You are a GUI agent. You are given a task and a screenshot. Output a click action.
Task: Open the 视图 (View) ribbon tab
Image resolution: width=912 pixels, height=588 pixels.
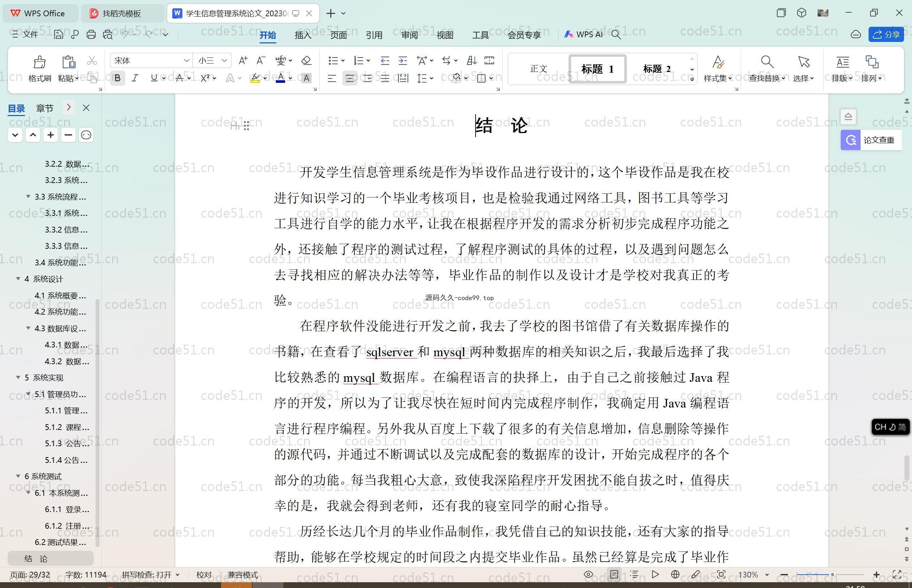pyautogui.click(x=445, y=35)
